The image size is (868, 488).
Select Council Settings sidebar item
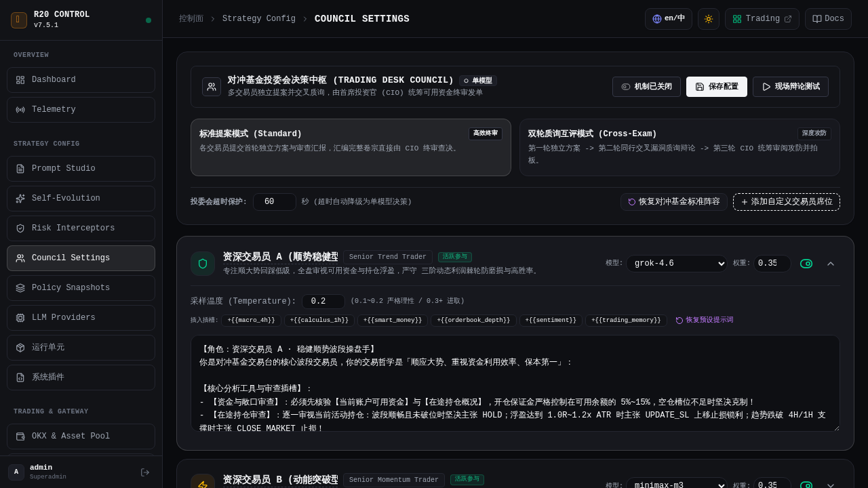pos(81,258)
